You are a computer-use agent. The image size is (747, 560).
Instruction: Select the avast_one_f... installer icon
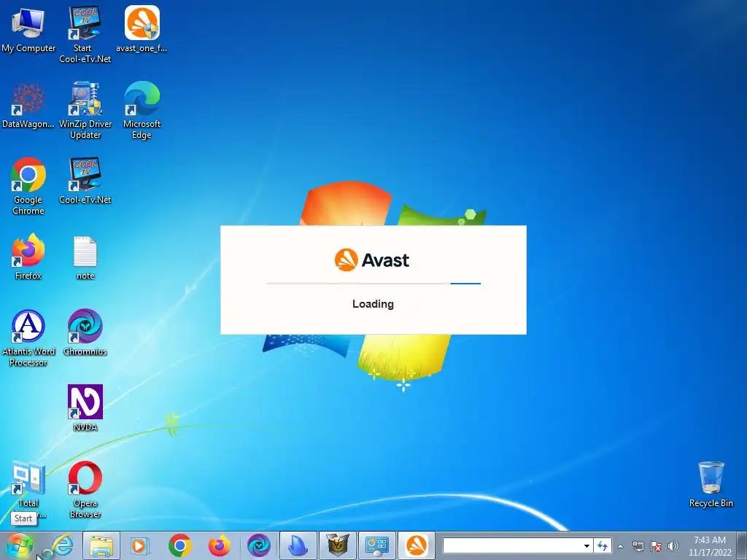[142, 29]
